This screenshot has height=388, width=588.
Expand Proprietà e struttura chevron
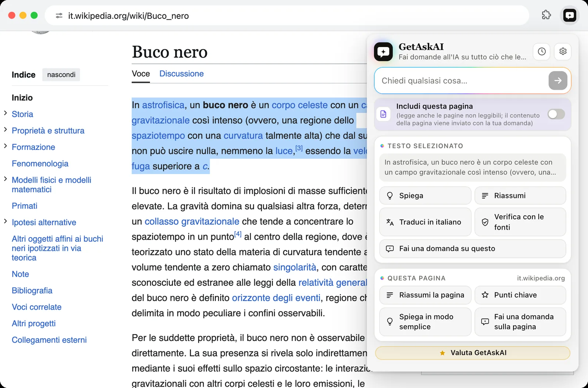coord(6,130)
